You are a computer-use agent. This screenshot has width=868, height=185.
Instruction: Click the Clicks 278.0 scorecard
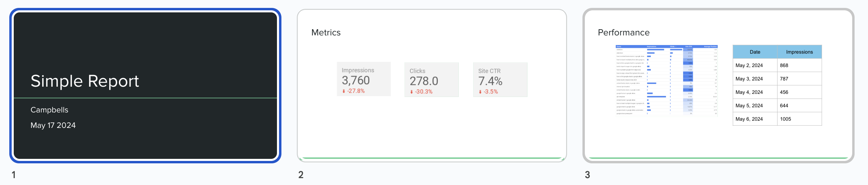431,80
